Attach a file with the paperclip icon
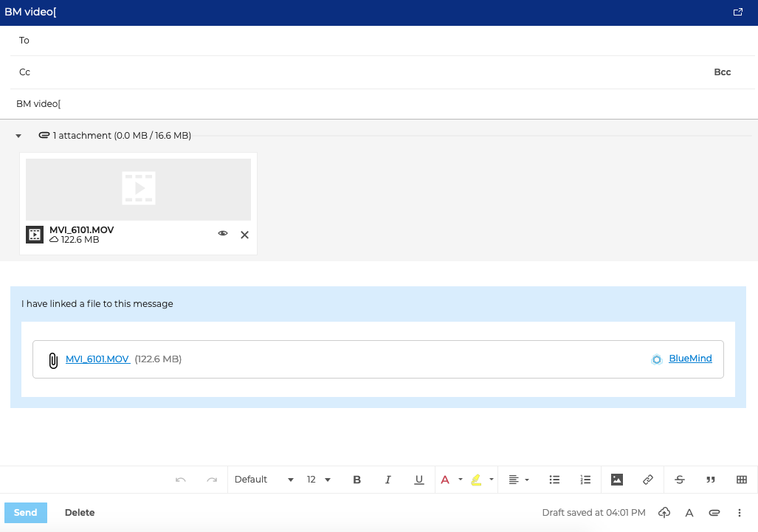Viewport: 758px width, 532px height. click(x=714, y=513)
